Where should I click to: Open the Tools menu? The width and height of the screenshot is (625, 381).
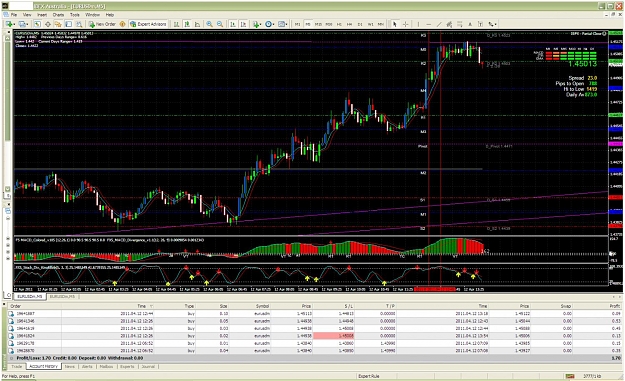(x=75, y=15)
